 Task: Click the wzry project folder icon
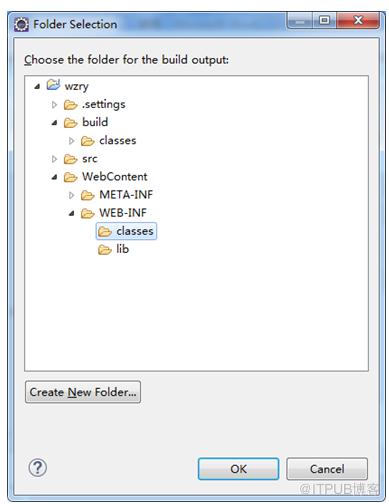[x=53, y=85]
